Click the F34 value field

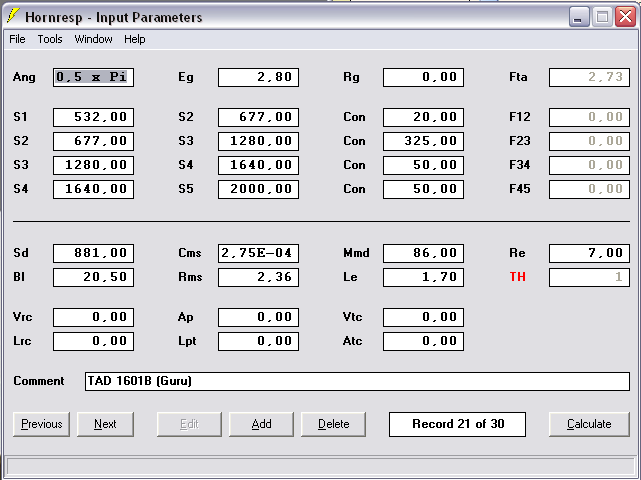(x=589, y=165)
